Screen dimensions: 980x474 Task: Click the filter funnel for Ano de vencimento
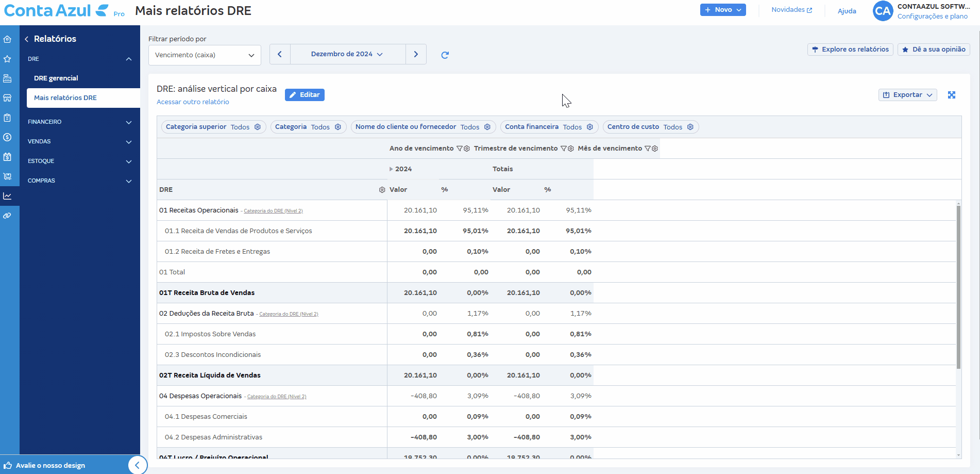pyautogui.click(x=459, y=149)
